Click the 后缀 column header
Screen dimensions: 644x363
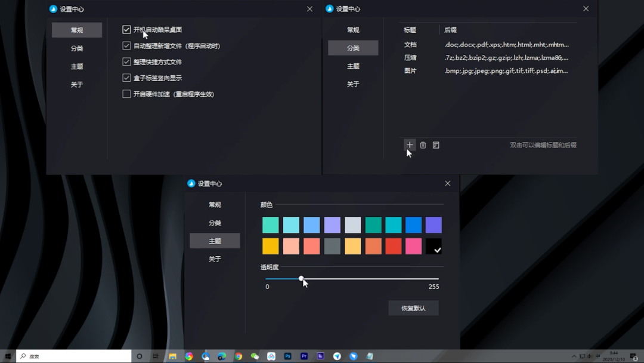pos(451,30)
